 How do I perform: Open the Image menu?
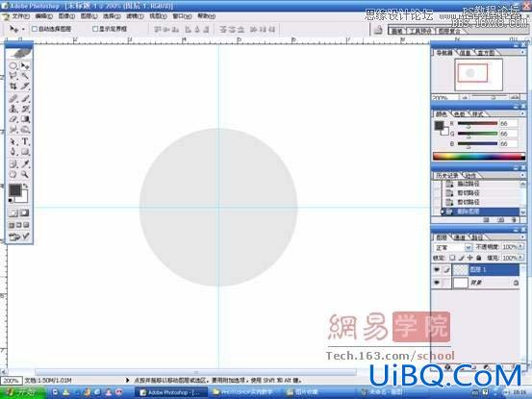[66, 16]
